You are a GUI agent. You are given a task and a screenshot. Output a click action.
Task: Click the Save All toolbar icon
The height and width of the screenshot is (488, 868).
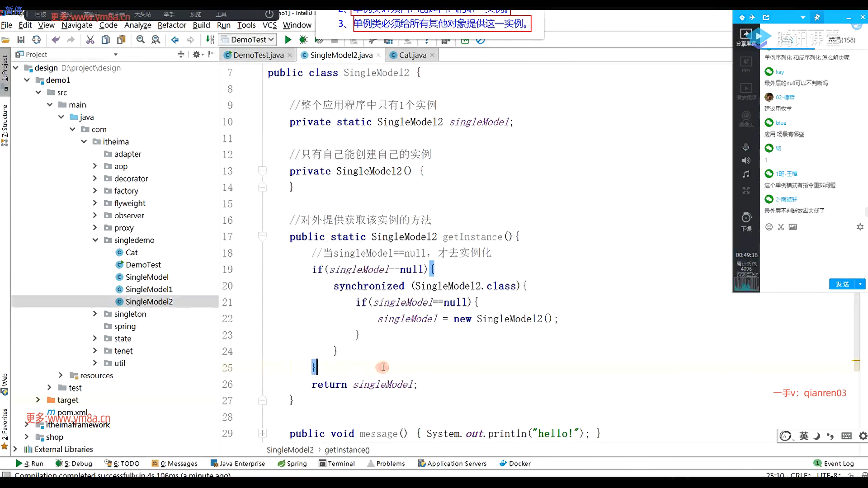(21, 40)
